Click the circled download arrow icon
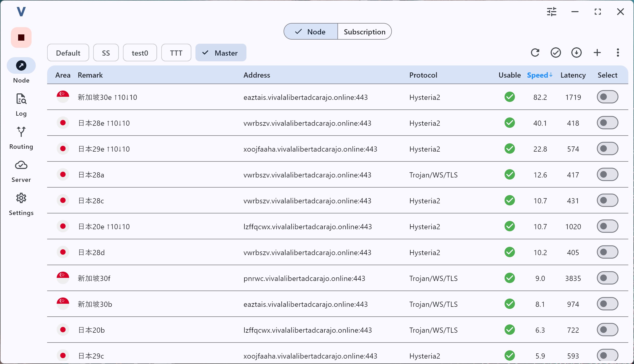 click(x=577, y=53)
